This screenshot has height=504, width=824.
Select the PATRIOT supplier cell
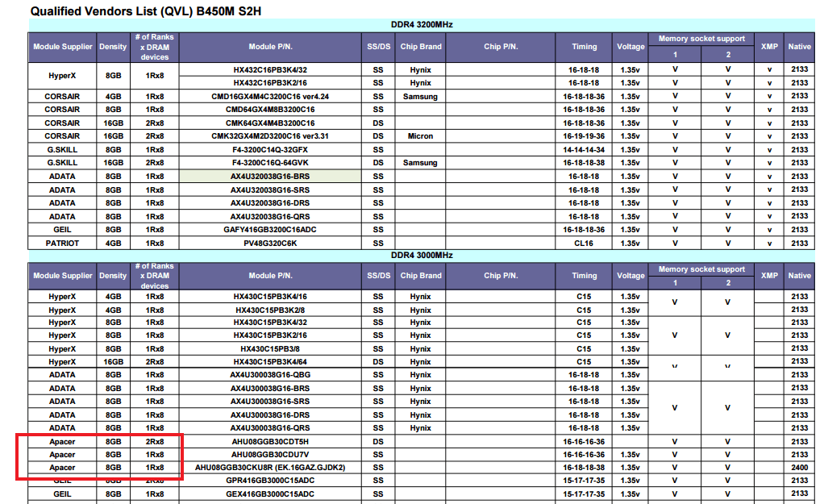[63, 244]
